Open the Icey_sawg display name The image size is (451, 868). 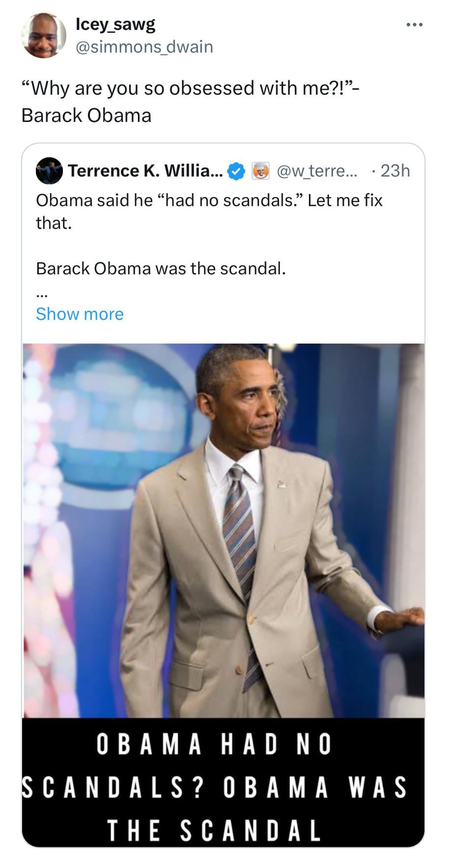pyautogui.click(x=115, y=25)
